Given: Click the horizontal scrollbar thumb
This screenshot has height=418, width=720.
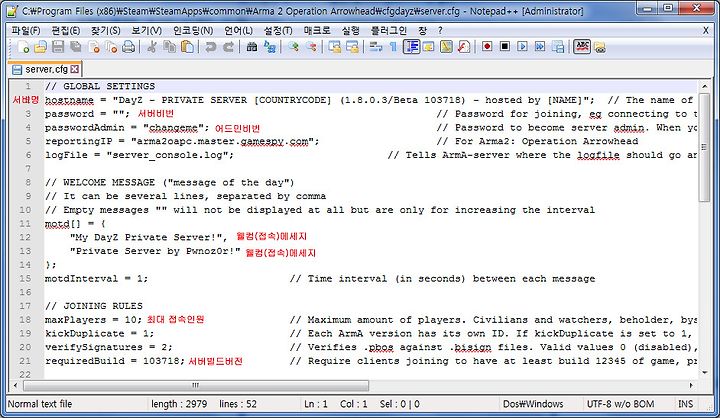Looking at the screenshot, I should [x=196, y=385].
